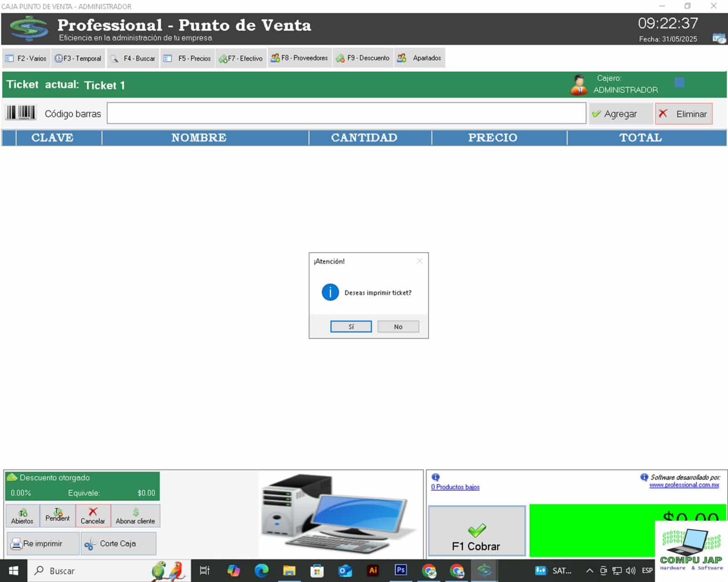Open Outlook from the taskbar
Viewport: 728px width, 582px height.
[x=345, y=570]
